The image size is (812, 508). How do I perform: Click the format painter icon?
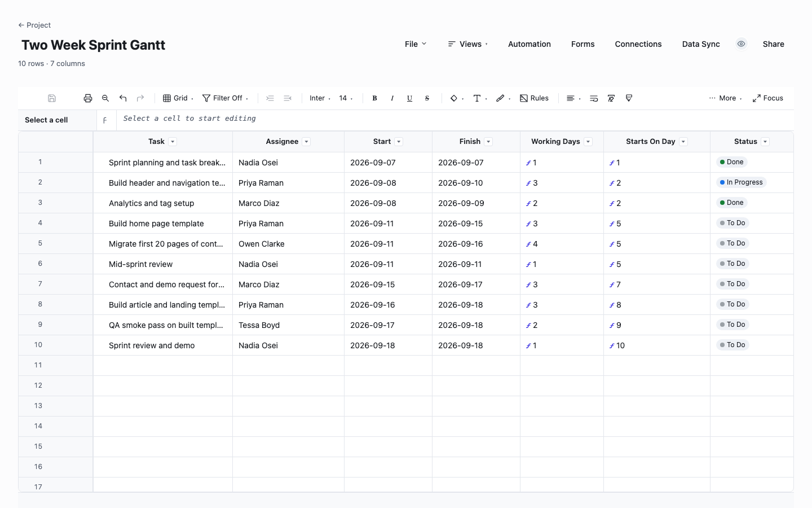click(x=629, y=98)
